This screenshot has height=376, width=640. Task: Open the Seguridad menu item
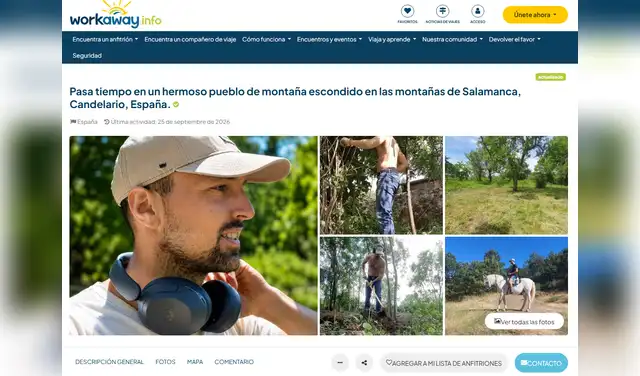pos(87,56)
